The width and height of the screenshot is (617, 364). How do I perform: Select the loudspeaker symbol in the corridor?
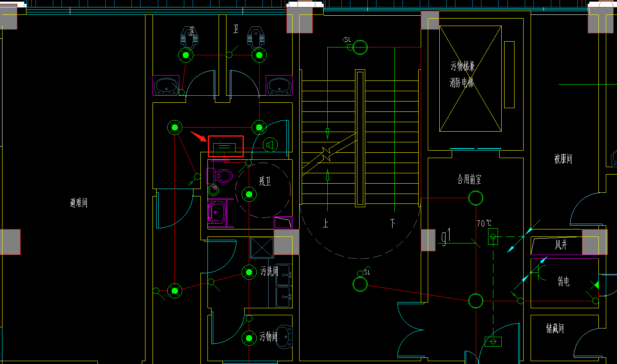point(270,145)
